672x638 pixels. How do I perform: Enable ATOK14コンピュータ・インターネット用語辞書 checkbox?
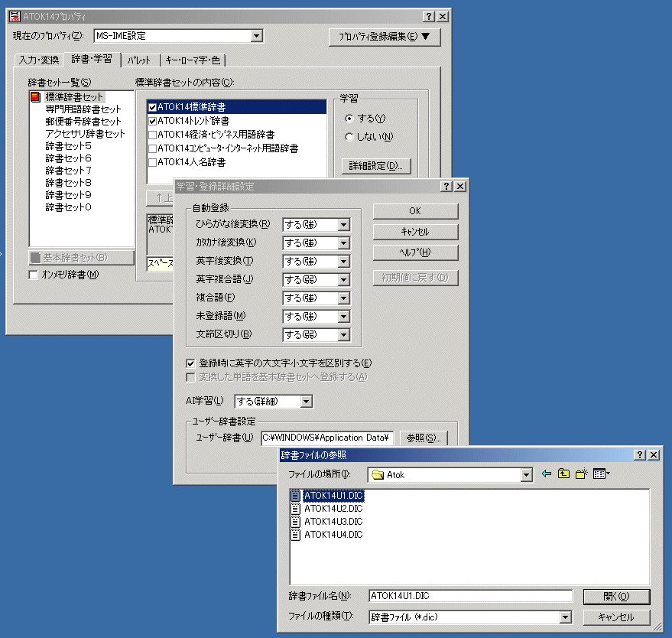[x=152, y=148]
